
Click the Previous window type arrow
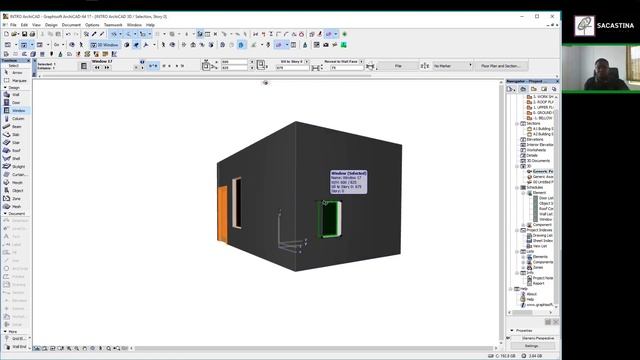(x=97, y=68)
